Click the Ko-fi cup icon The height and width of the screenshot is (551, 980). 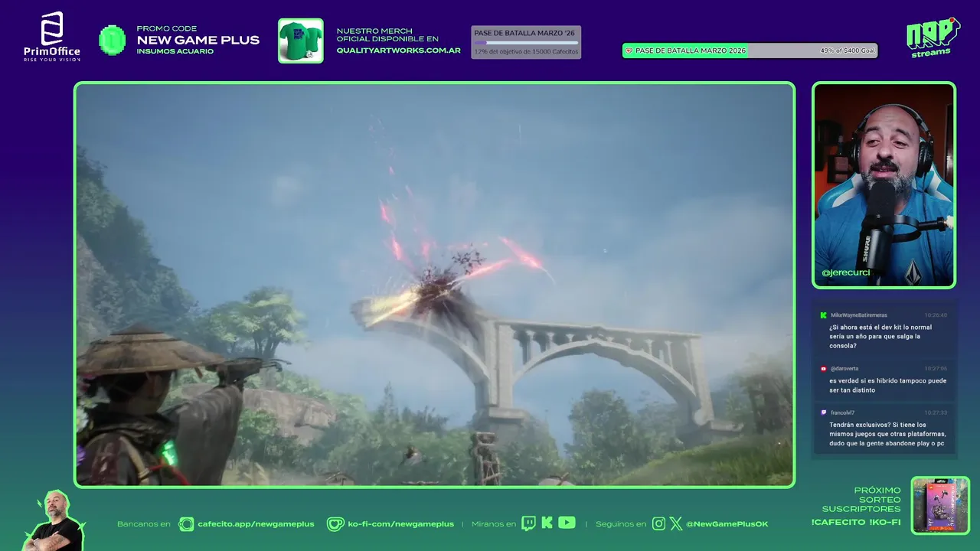[x=335, y=523]
